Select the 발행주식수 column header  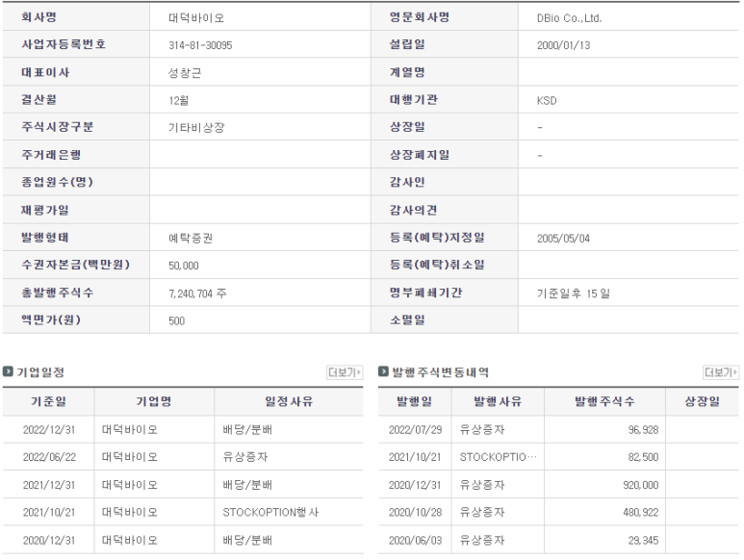click(604, 401)
